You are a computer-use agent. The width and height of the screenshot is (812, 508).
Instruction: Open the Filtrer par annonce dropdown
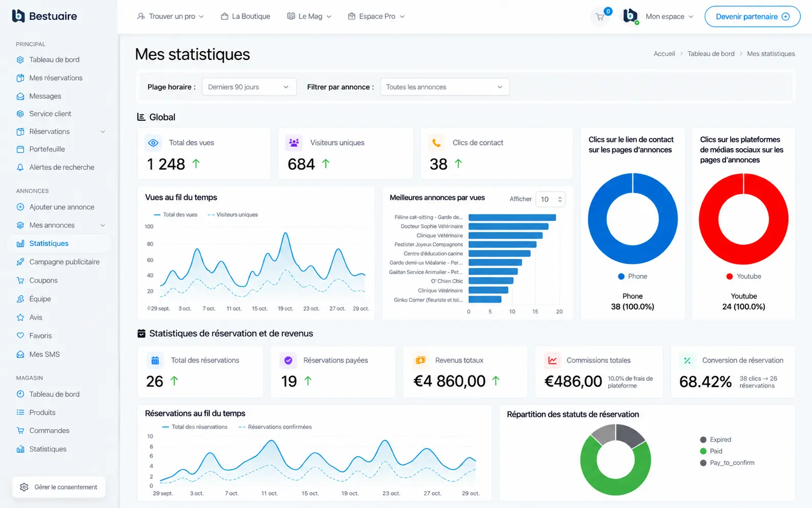[444, 87]
